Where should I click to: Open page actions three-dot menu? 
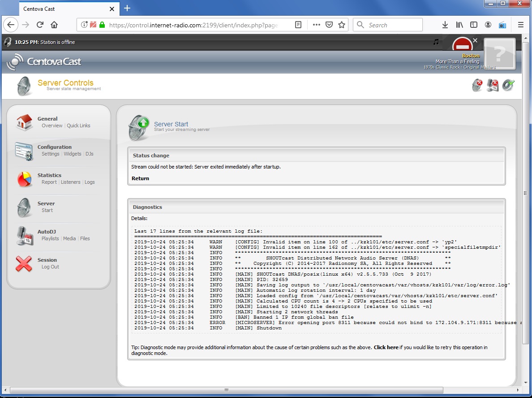click(317, 25)
